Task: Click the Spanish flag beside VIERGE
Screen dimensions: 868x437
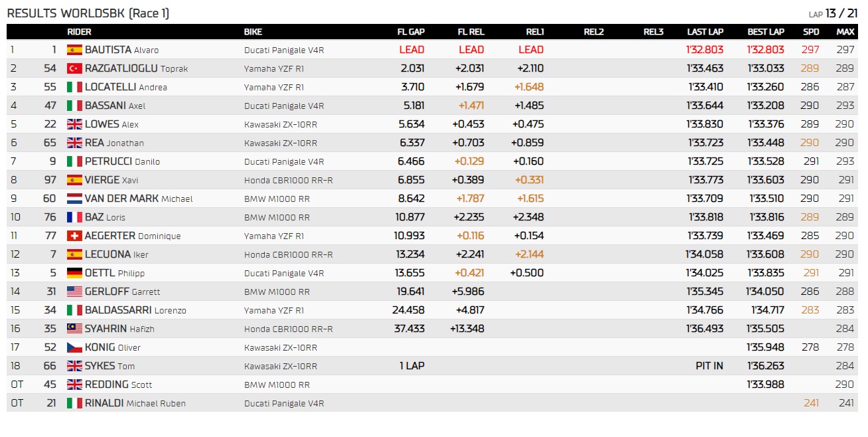Action: [74, 180]
